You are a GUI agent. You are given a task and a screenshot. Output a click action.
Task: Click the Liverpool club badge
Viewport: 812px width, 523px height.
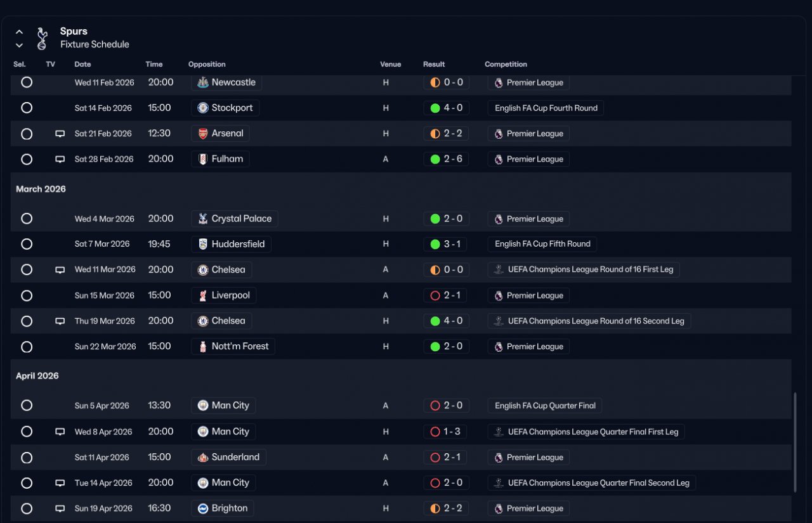203,295
